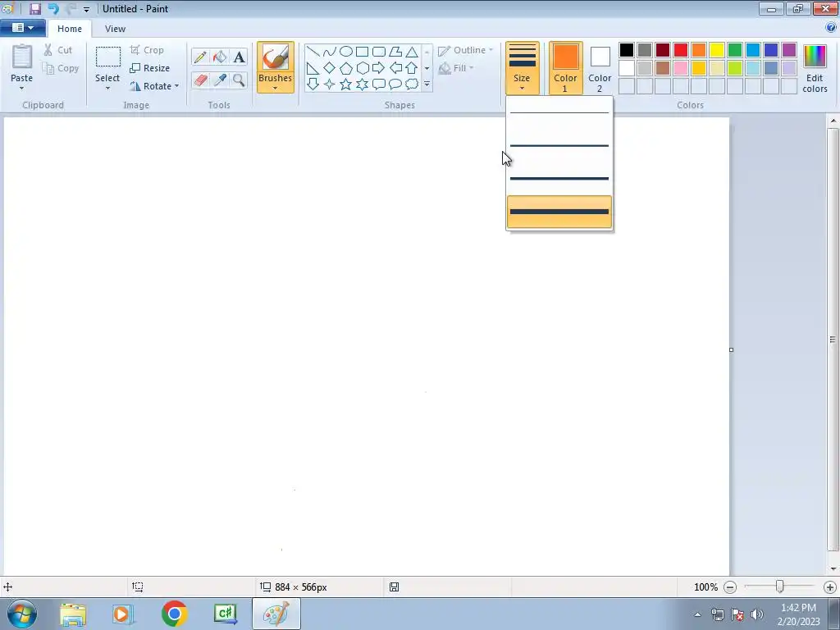The height and width of the screenshot is (630, 840).
Task: Choose the Left arrow shape
Action: pyautogui.click(x=395, y=68)
